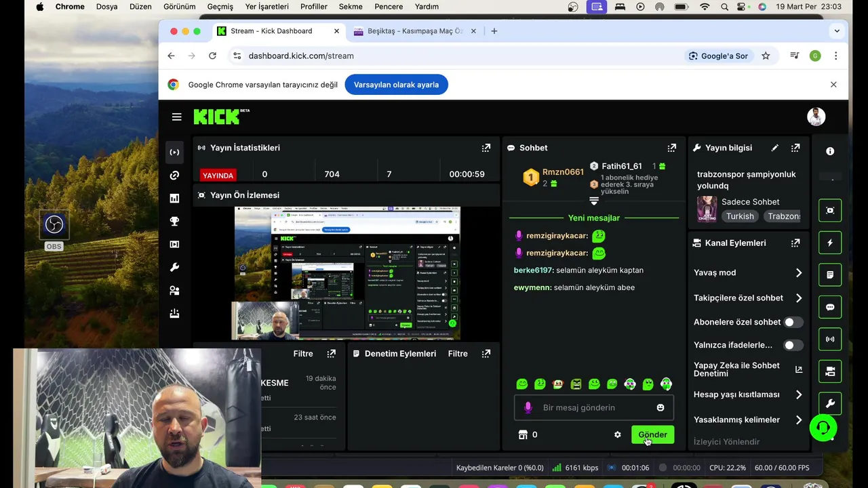The height and width of the screenshot is (488, 868).
Task: Open the wrench settings icon in left sidebar
Action: [174, 268]
